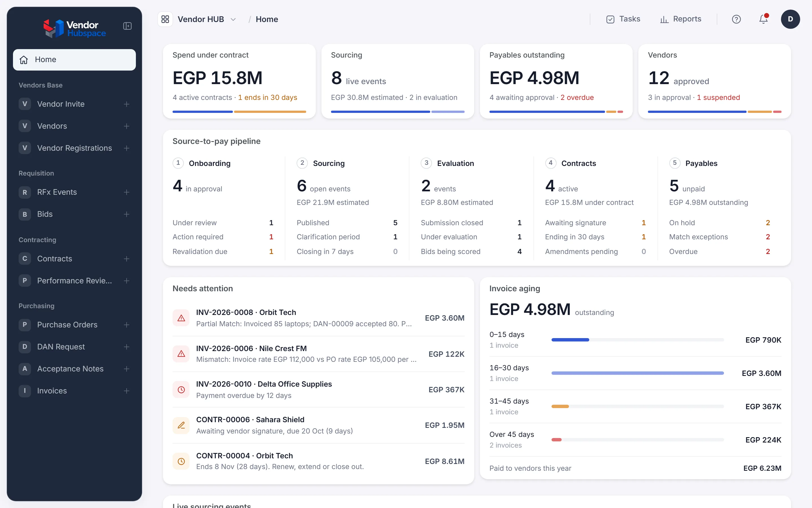Click 'Match exceptions' payables row
The image size is (812, 508).
[720, 237]
